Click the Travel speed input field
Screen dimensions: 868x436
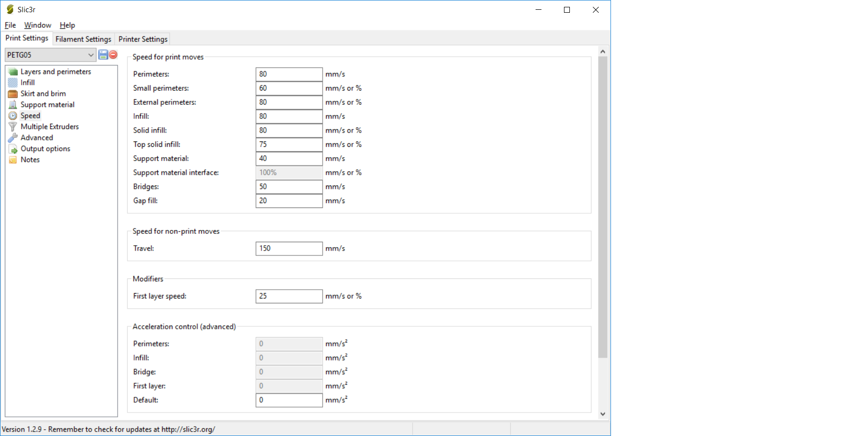pyautogui.click(x=289, y=249)
